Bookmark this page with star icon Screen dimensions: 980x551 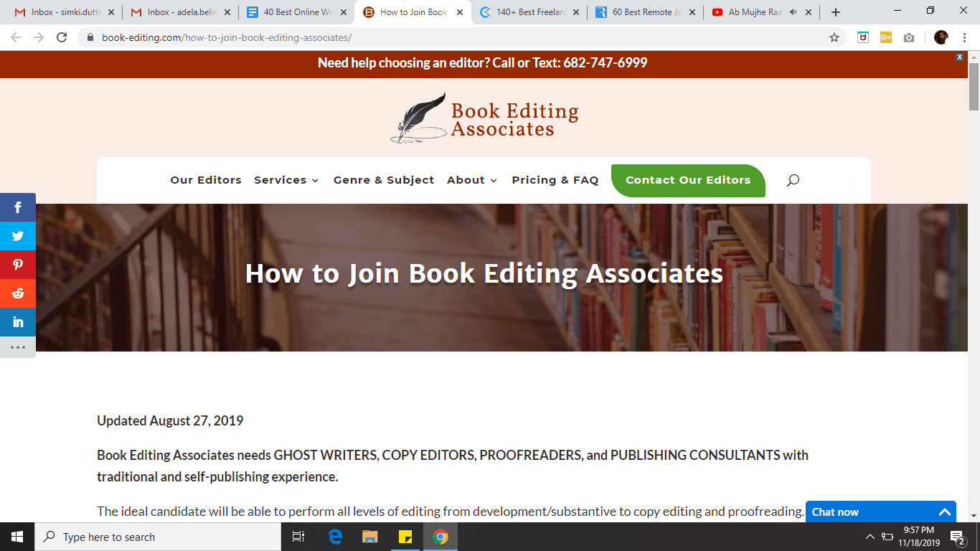click(834, 37)
